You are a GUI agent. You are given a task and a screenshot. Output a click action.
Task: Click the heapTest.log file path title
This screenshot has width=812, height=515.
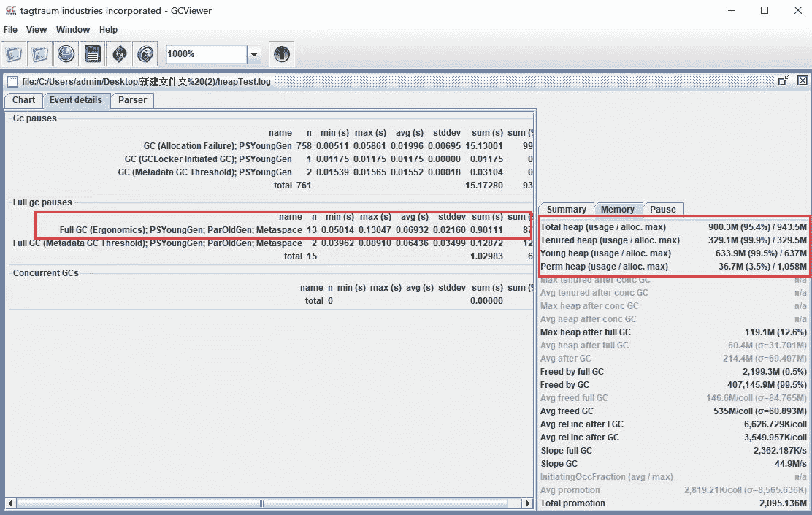tap(146, 82)
